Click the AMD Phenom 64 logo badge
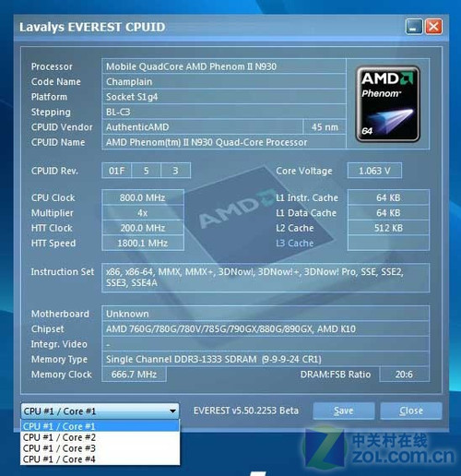This screenshot has height=476, width=461. point(388,104)
